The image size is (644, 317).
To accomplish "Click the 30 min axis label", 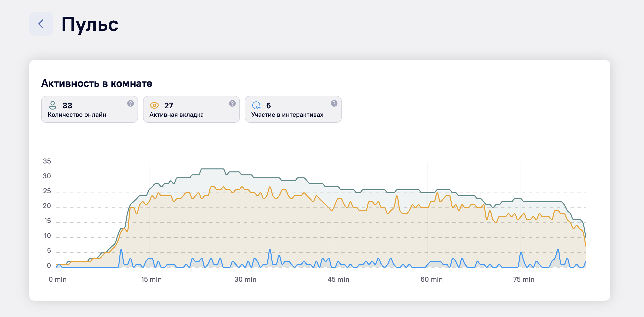I will click(x=245, y=279).
